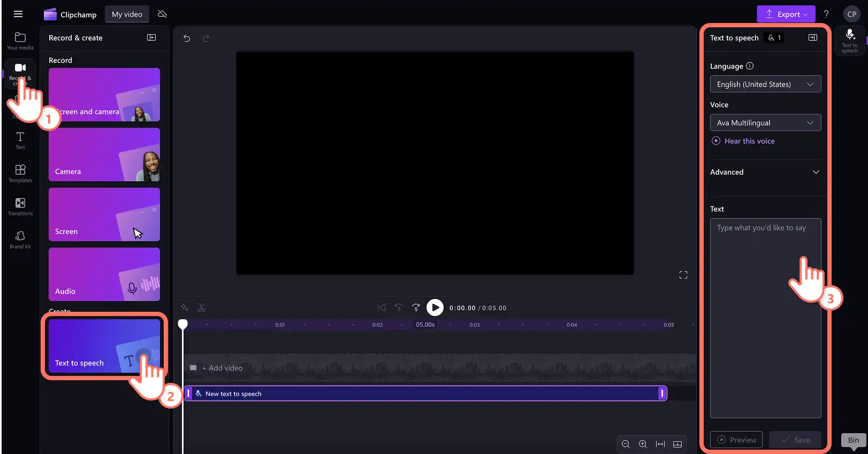Image resolution: width=868 pixels, height=454 pixels.
Task: Open the Transitions sidebar tab
Action: (x=20, y=207)
